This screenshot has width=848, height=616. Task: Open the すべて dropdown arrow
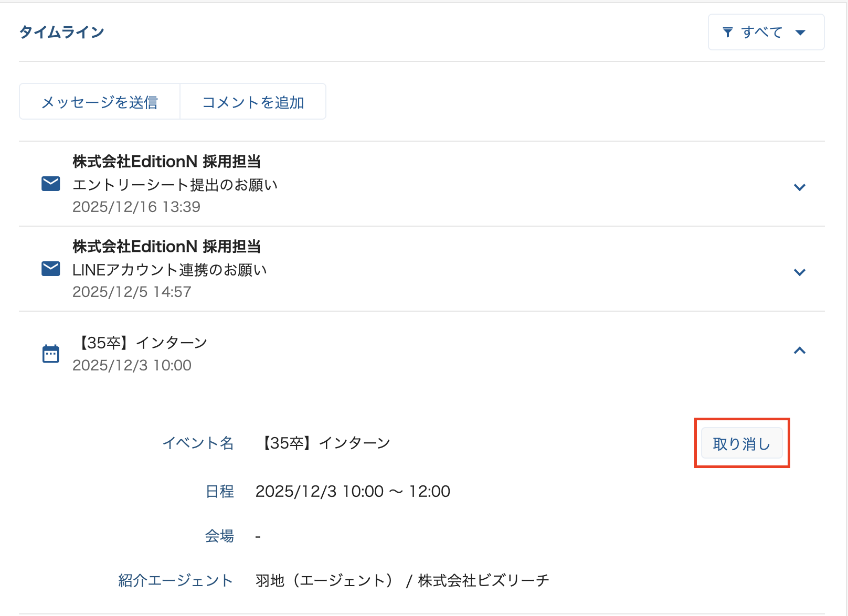(x=800, y=33)
